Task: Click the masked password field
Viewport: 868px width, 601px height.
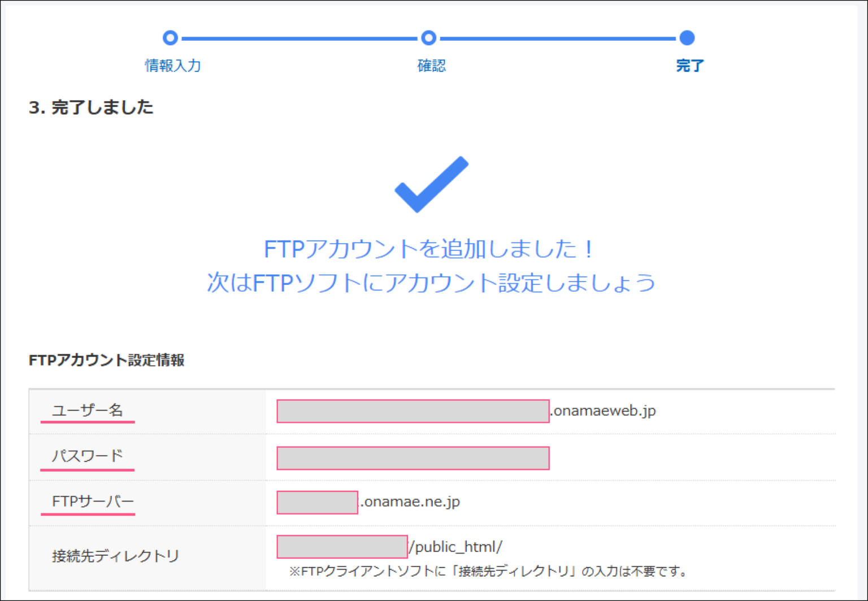Action: click(413, 457)
